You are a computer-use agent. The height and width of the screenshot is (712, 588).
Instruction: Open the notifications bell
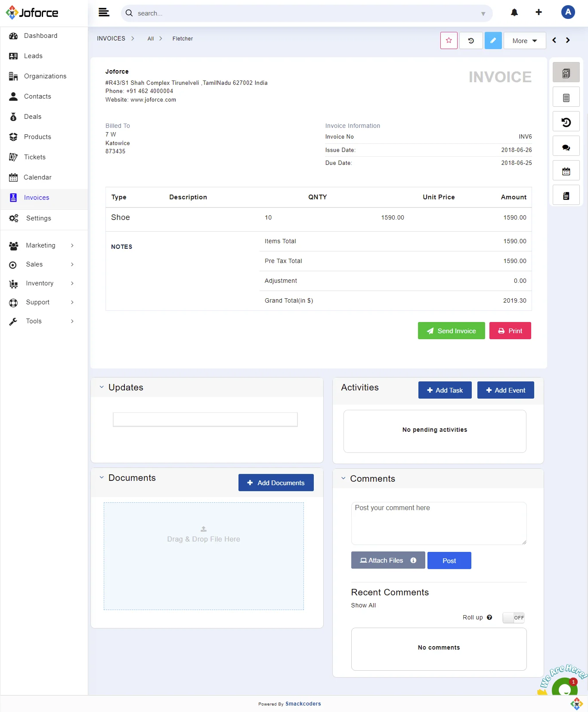[x=514, y=12]
